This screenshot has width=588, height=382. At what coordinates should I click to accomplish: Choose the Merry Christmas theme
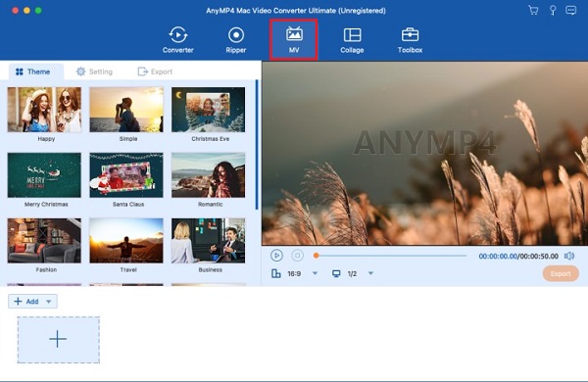click(x=44, y=175)
